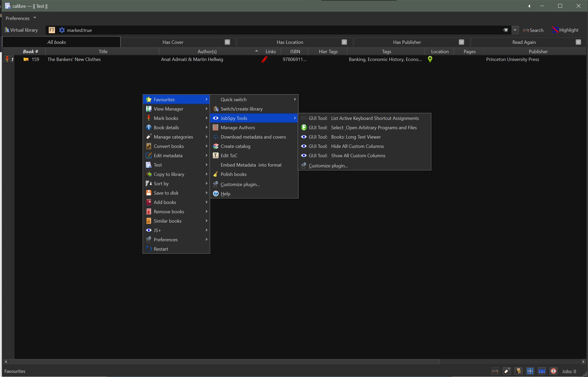This screenshot has height=377, width=588.
Task: Expand the Similar books submenu arrow
Action: pos(207,221)
